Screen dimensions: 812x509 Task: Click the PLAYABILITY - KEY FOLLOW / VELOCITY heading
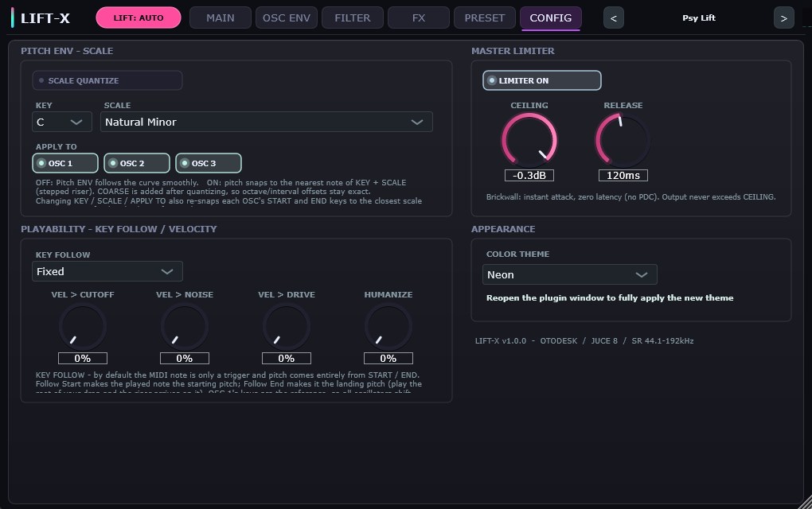119,229
